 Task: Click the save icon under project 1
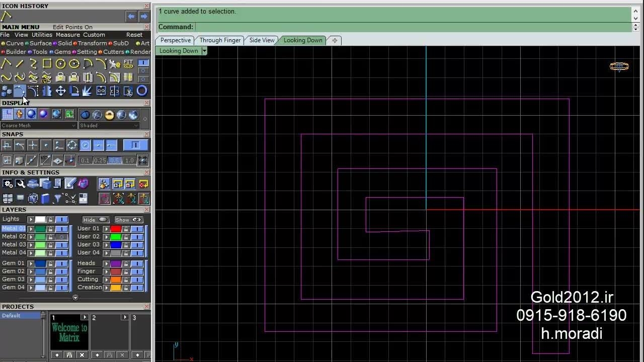tap(69, 355)
